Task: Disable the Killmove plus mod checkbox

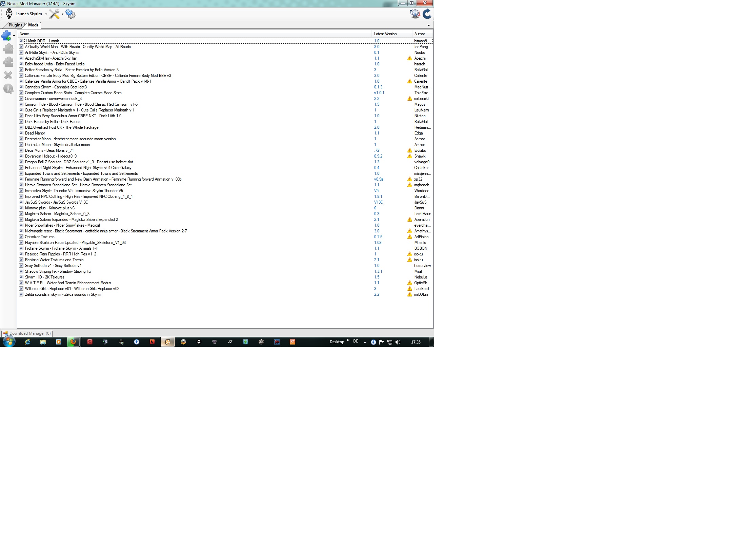Action: pyautogui.click(x=21, y=208)
